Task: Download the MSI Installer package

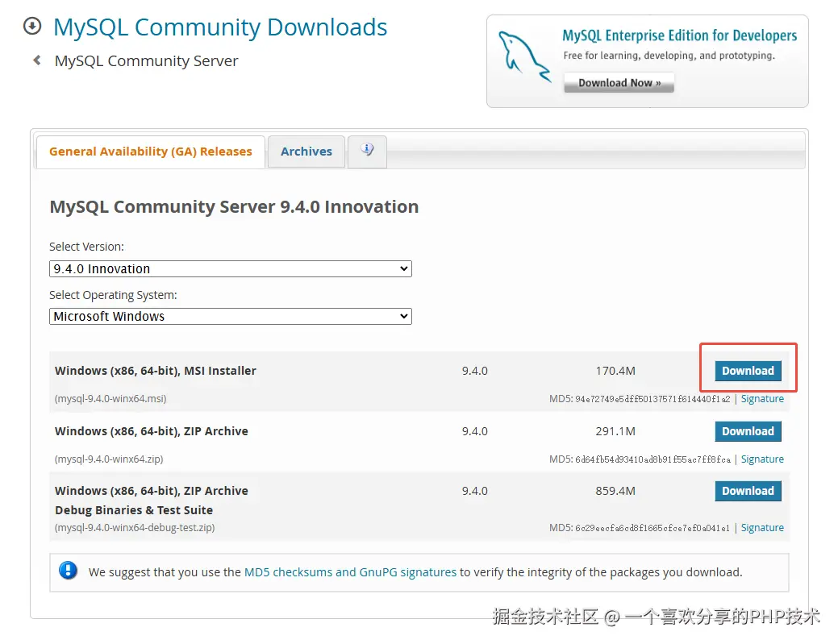Action: [748, 371]
